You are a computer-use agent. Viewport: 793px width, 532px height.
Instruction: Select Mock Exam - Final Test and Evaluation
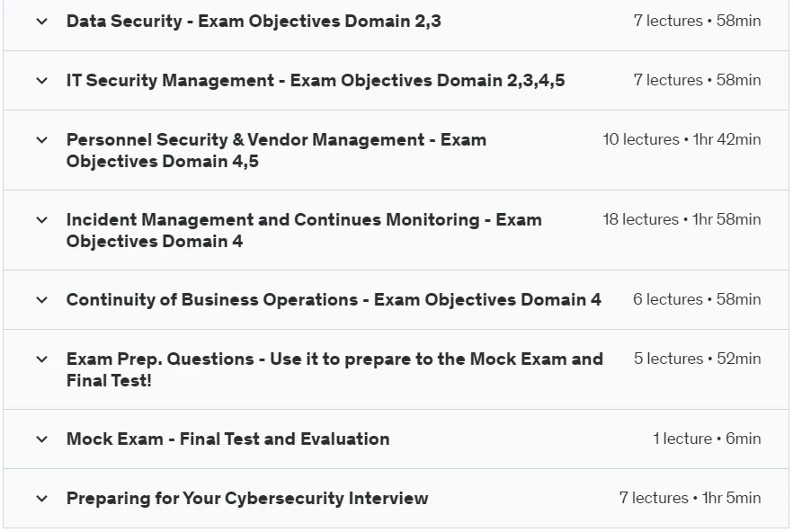tap(228, 439)
